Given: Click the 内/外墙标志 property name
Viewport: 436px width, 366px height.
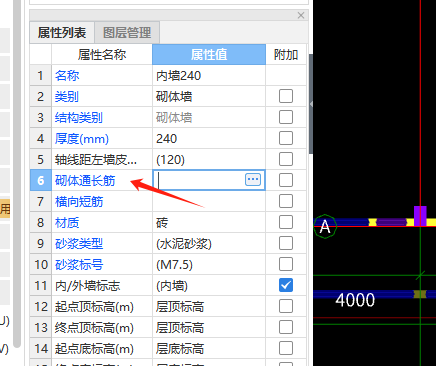Looking at the screenshot, I should pyautogui.click(x=88, y=286).
